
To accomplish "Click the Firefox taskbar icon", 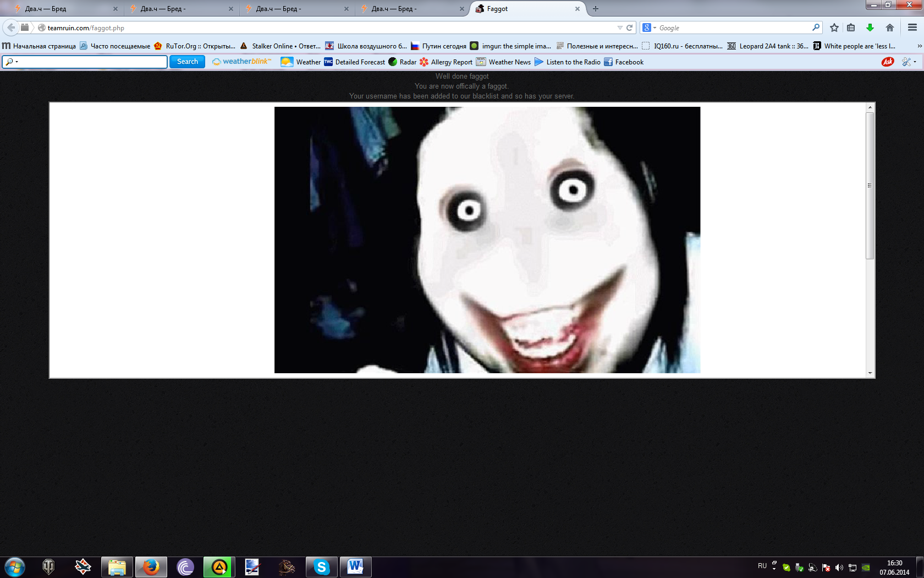I will 151,567.
